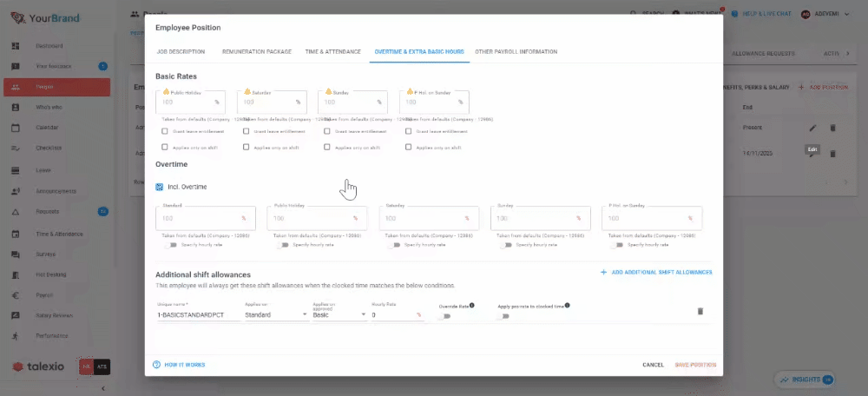Viewport: 868px width, 396px height.
Task: Click the trash icon in the Present row
Action: point(832,128)
